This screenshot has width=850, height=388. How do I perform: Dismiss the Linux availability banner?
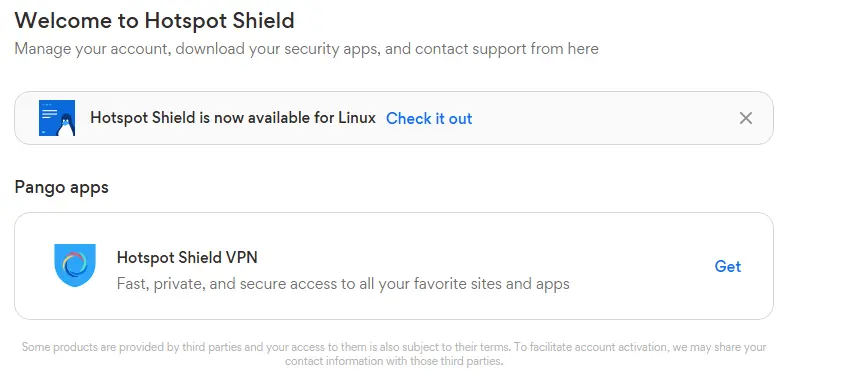point(746,118)
